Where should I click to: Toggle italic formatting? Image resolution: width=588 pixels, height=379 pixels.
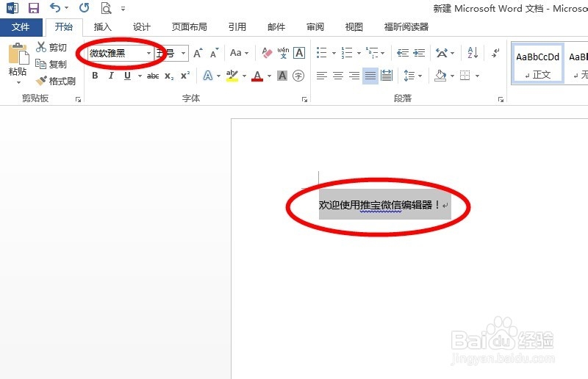111,76
